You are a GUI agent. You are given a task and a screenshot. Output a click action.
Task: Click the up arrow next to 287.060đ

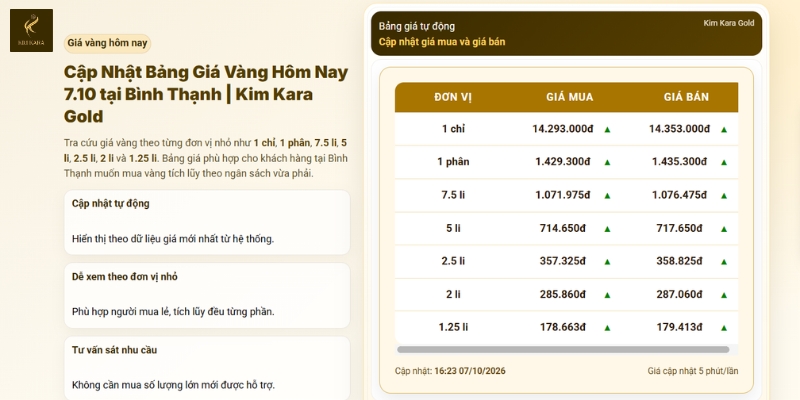(723, 295)
